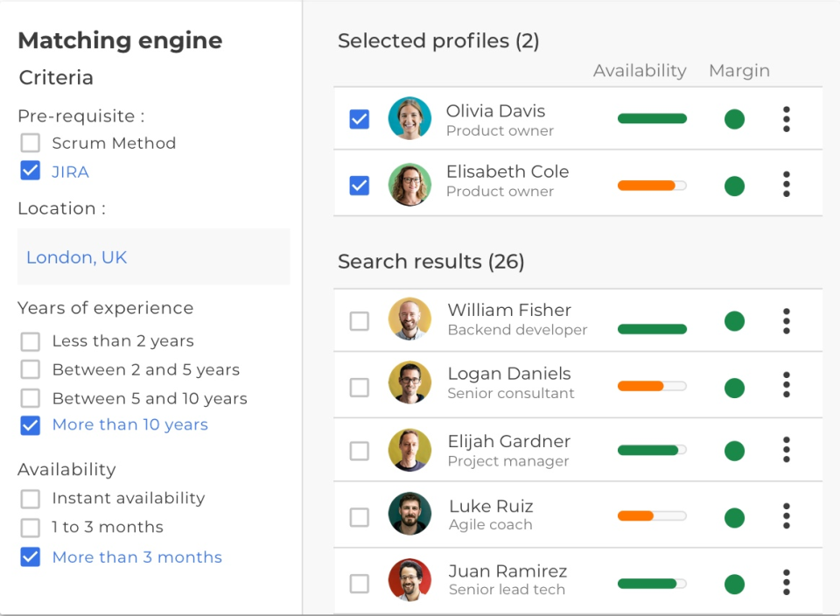Enable the Scrum Method pre-requisite

(31, 143)
